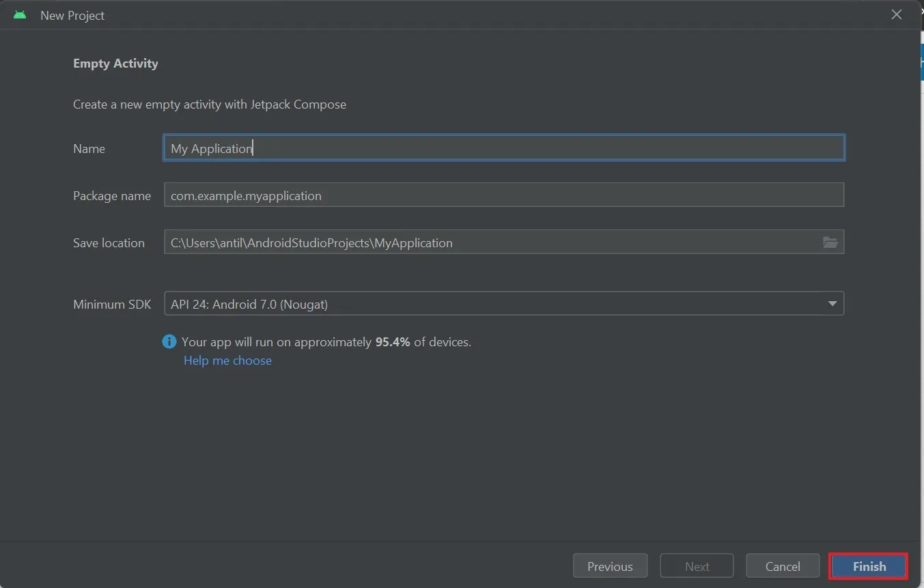Click into the Package name field
Screen dimensions: 924x588
[x=504, y=195]
